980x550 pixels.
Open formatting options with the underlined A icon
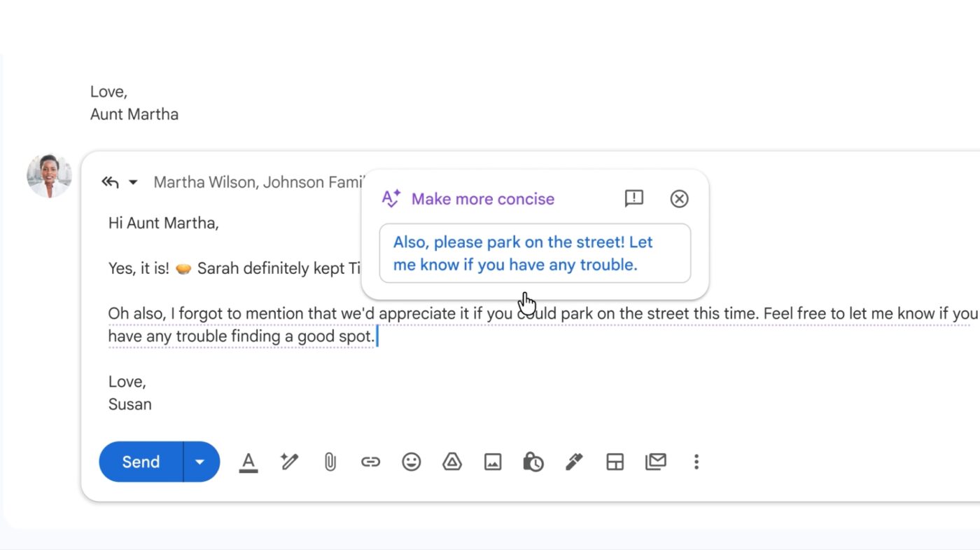pyautogui.click(x=248, y=461)
